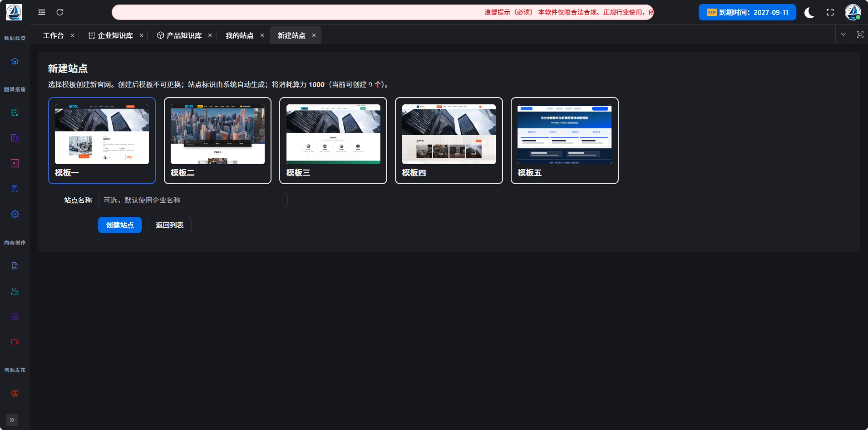Select the 模板三 template card
868x430 pixels.
(333, 140)
